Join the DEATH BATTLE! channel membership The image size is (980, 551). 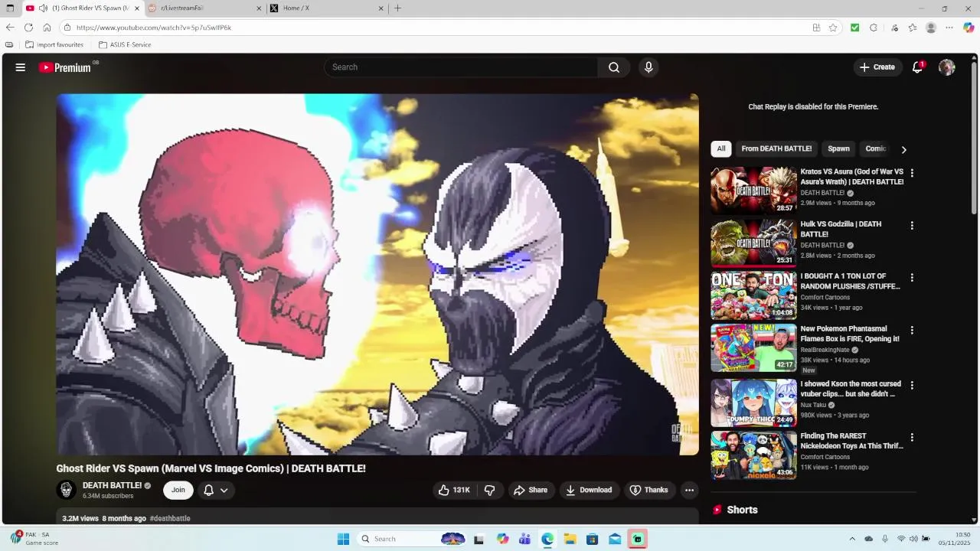point(178,490)
